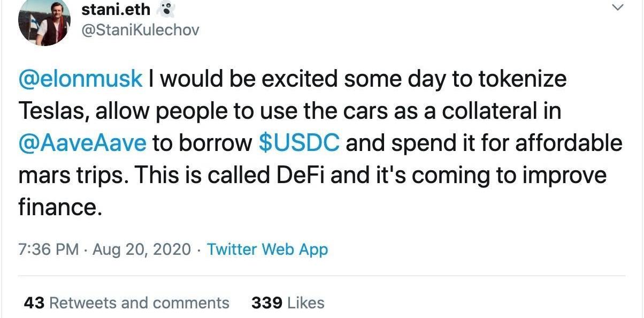Click the 7:36 PM timestamp
The image size is (644, 318).
49,249
